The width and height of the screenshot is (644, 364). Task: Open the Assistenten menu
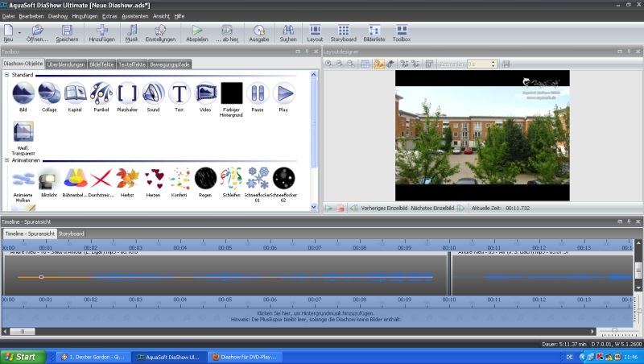point(134,16)
